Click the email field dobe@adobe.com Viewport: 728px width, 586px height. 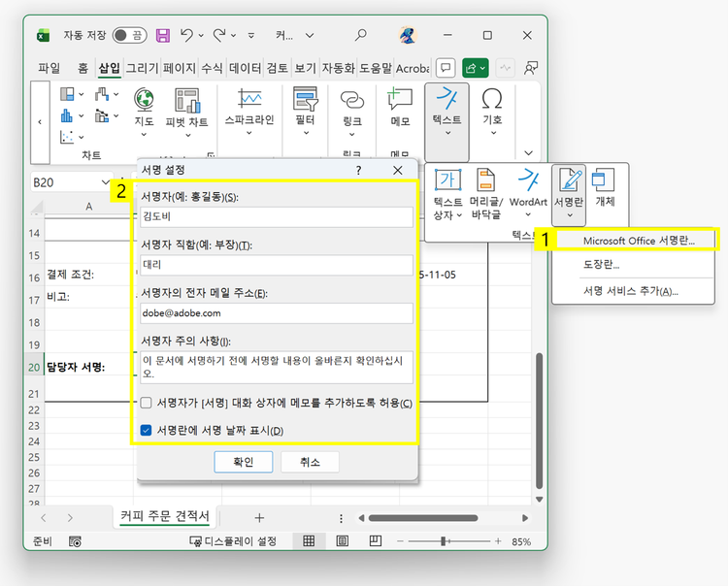point(277,313)
